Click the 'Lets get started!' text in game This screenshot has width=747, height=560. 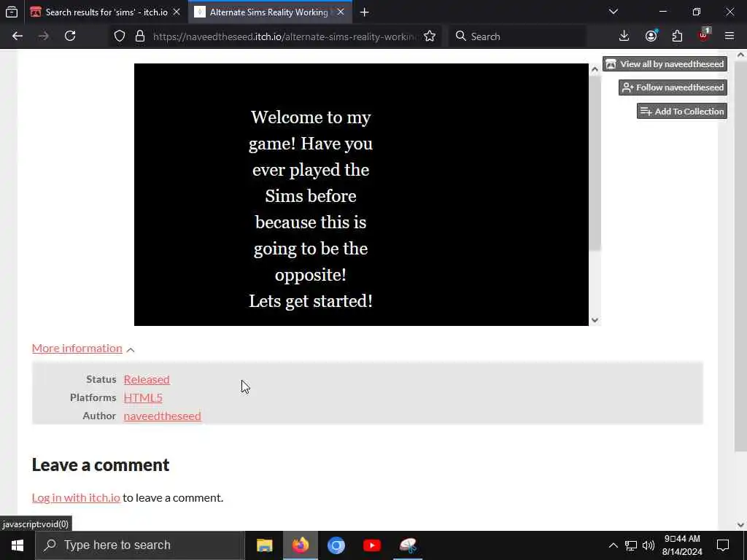311,301
